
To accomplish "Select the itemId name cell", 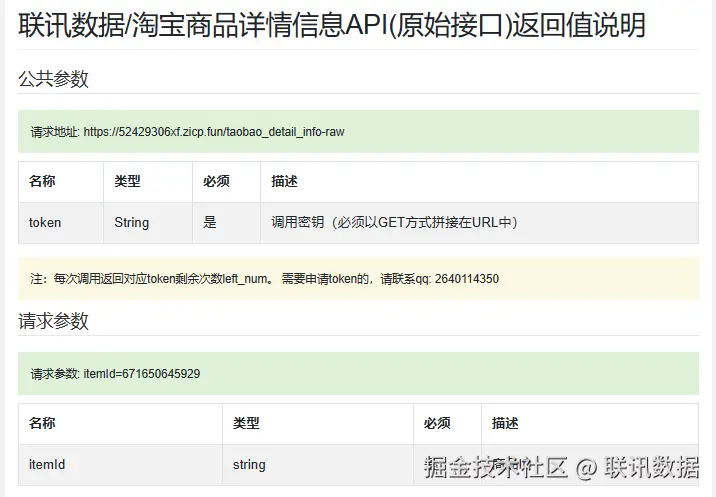I will [121, 465].
